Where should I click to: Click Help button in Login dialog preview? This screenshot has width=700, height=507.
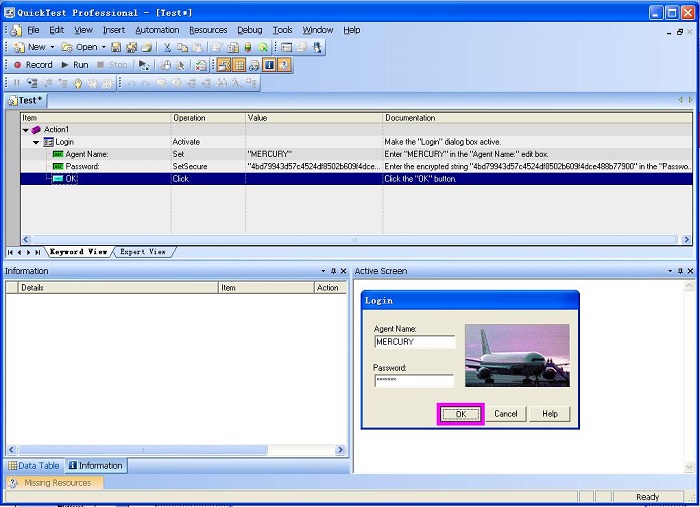click(x=550, y=414)
